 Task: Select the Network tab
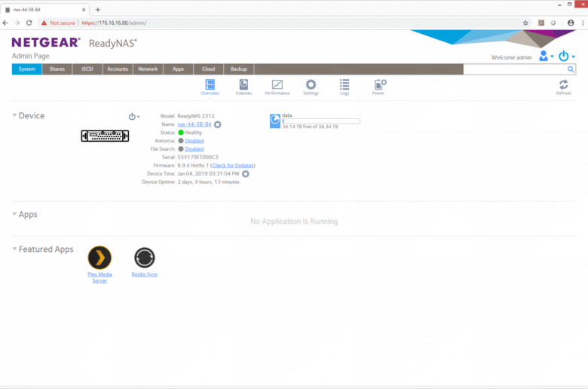click(148, 69)
